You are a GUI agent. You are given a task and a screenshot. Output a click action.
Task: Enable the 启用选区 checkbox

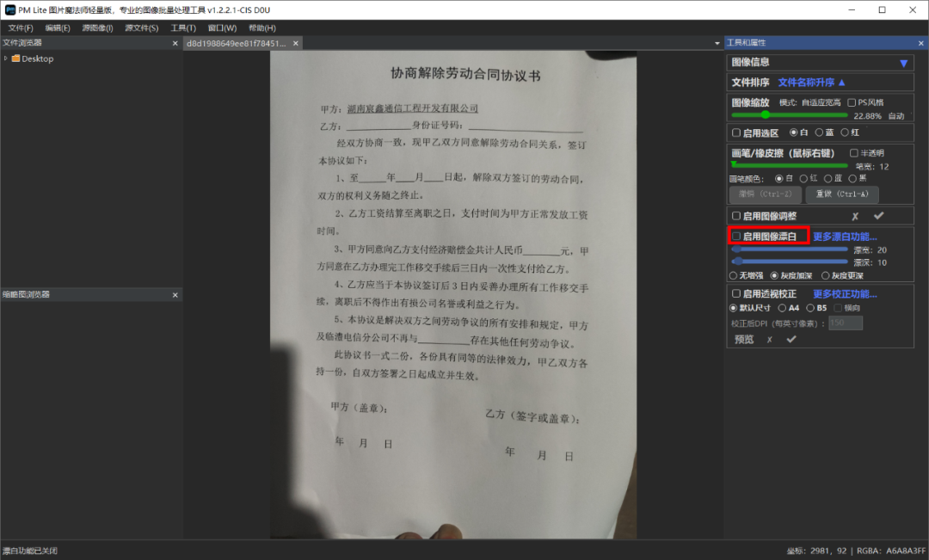(x=735, y=132)
